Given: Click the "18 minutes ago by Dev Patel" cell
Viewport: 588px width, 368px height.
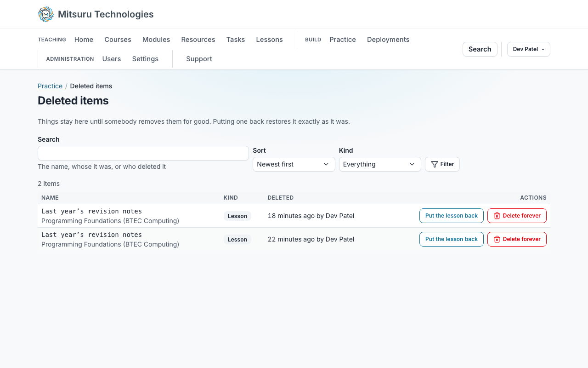Looking at the screenshot, I should pos(311,216).
